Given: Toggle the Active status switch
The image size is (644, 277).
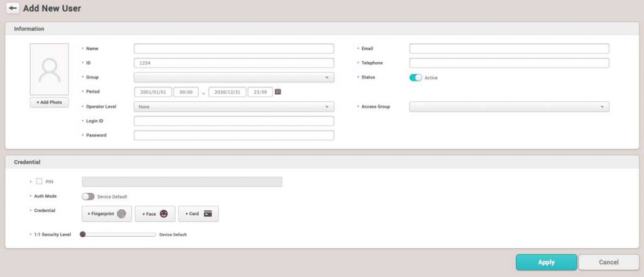Looking at the screenshot, I should pyautogui.click(x=416, y=77).
